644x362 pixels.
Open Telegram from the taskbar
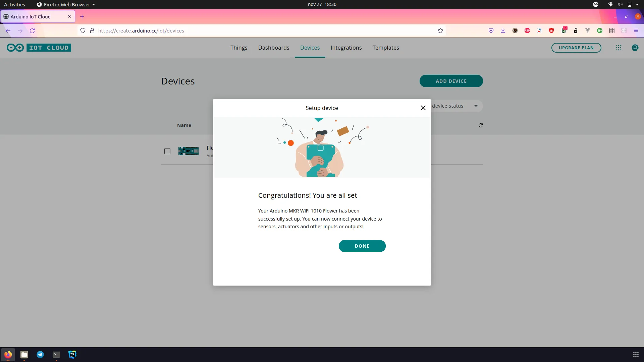coord(40,354)
